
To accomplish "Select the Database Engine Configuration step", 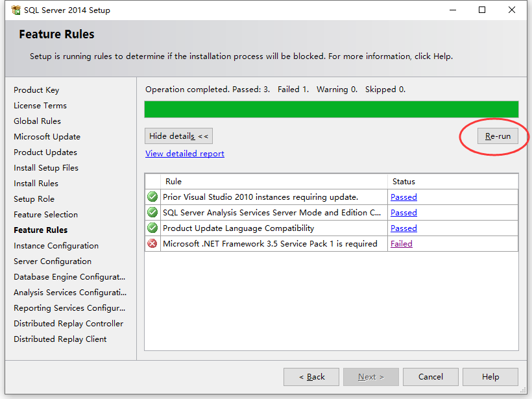I will click(x=69, y=277).
